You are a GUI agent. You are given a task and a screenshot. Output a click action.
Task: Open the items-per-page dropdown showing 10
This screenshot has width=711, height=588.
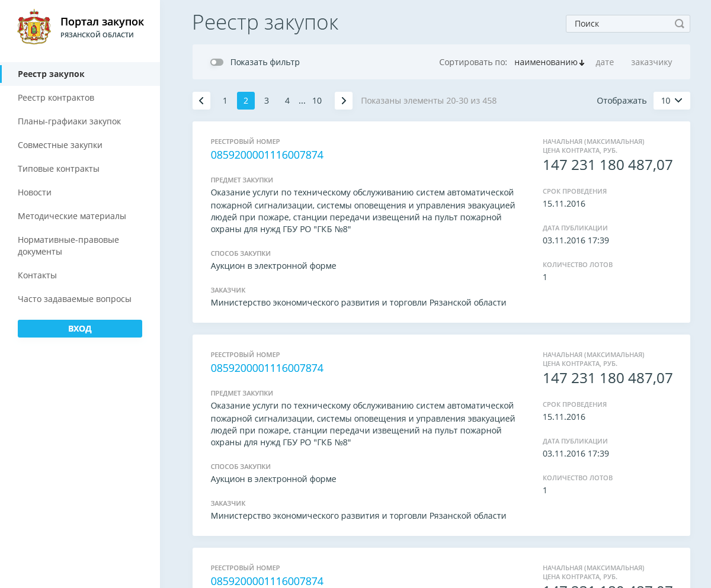point(671,101)
